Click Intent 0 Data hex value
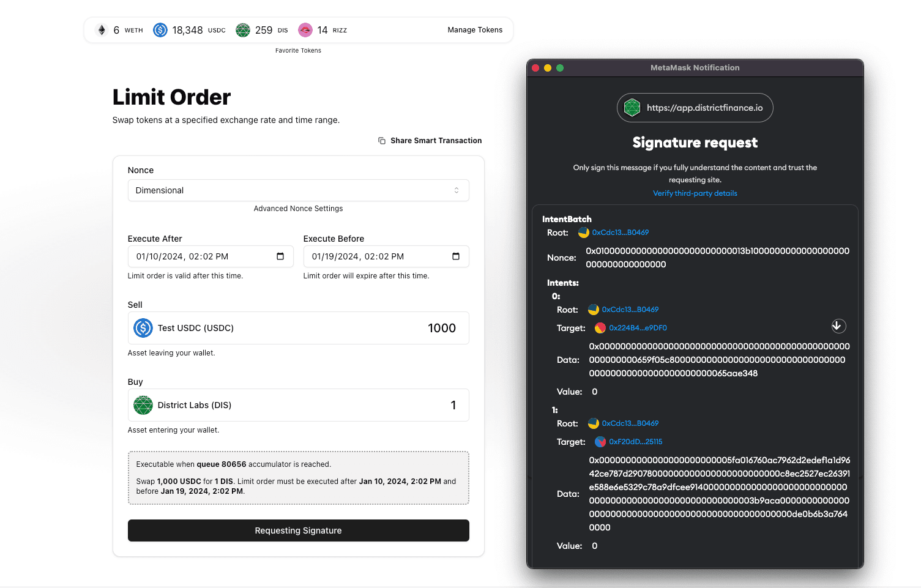 720,360
